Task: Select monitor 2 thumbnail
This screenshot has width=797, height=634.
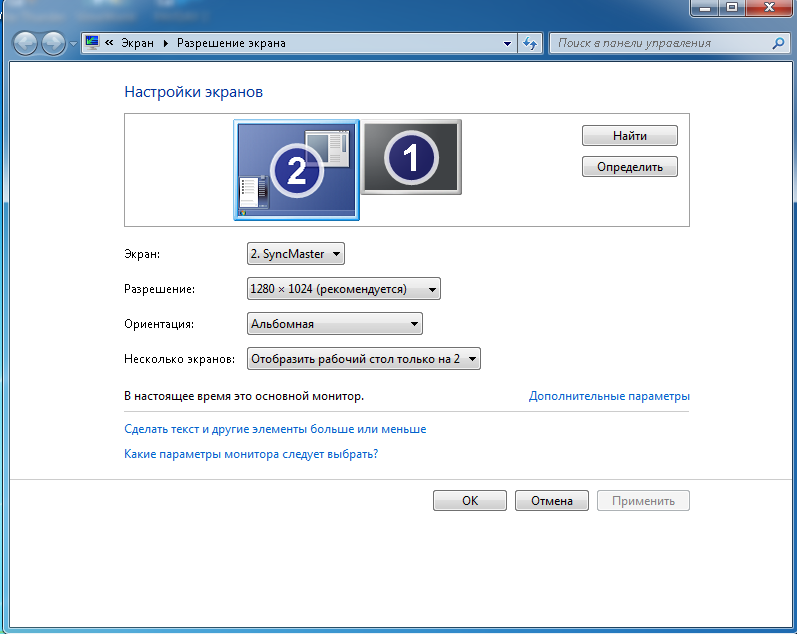Action: click(296, 170)
